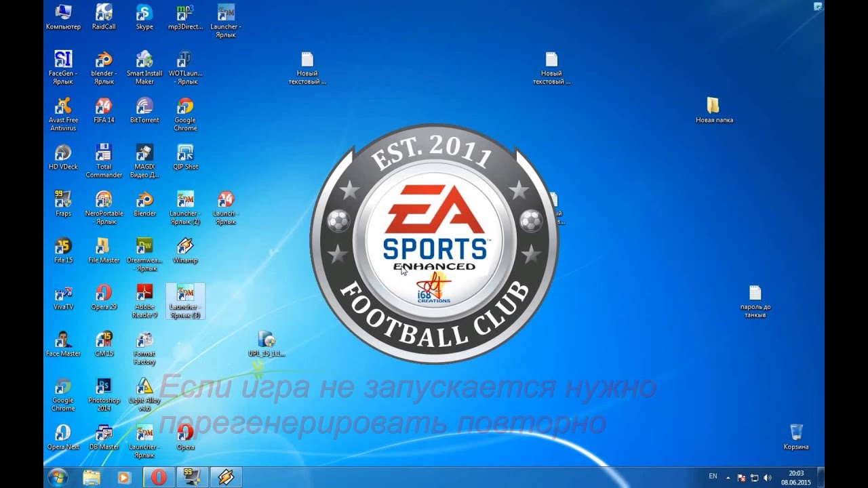Open the Windows Start menu

click(x=57, y=477)
